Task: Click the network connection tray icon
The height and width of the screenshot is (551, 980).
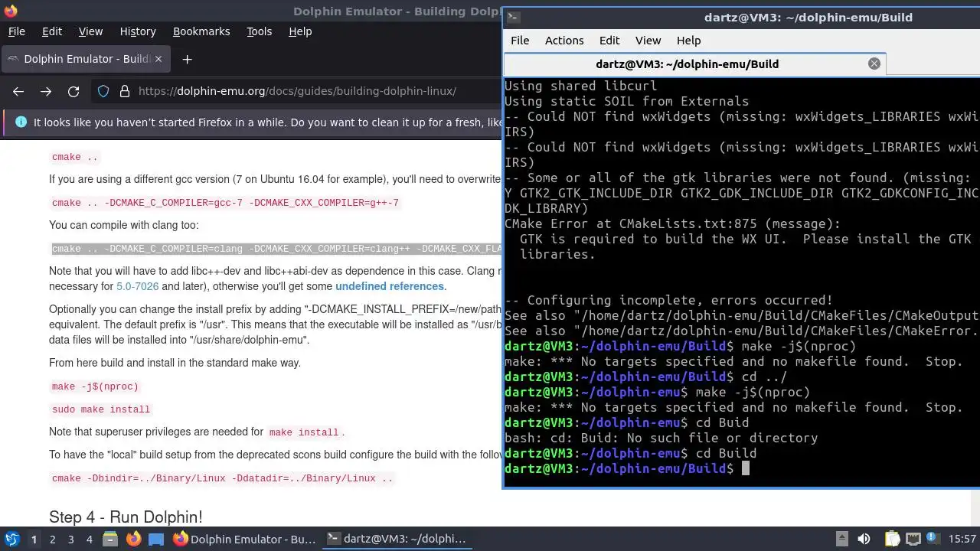Action: (913, 539)
